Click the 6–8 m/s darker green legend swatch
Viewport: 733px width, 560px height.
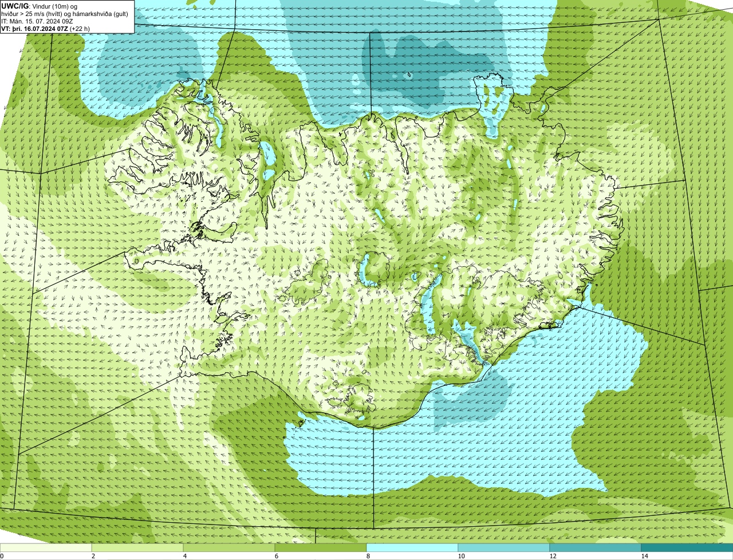point(321,548)
